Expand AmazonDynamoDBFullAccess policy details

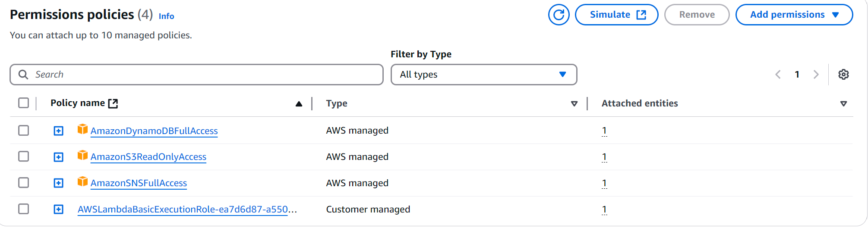(x=59, y=131)
